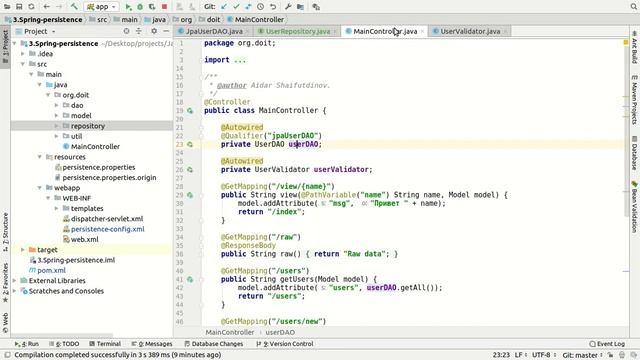The image size is (640, 360).
Task: Open Search Everywhere magnifier icon
Action: (x=633, y=7)
